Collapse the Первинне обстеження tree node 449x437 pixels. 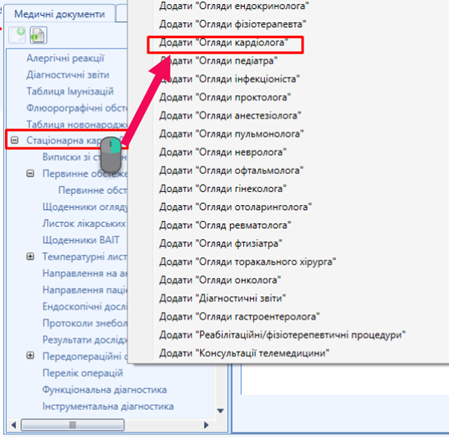(30, 173)
